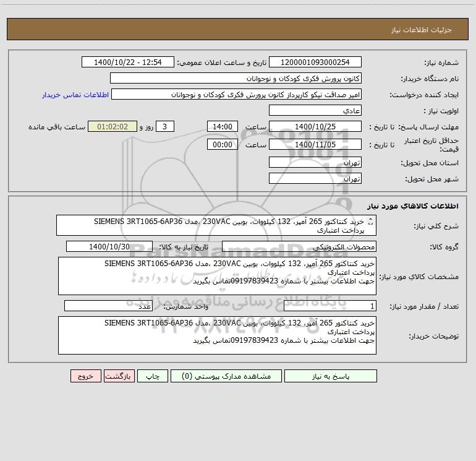
Task: Click the ساعت باقی مانده label
Action: [x=57, y=127]
